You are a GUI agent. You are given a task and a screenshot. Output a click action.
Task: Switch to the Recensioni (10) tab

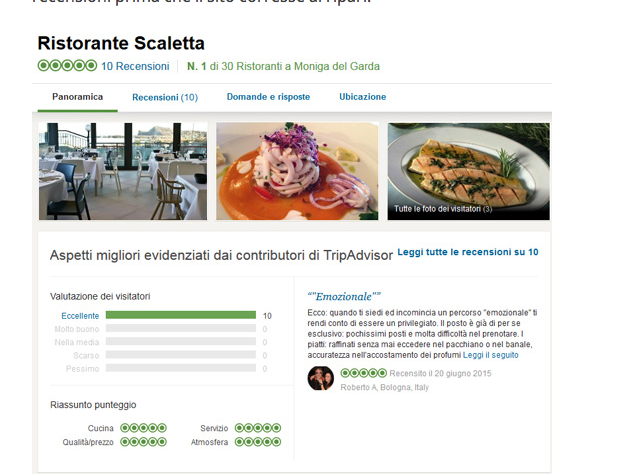tap(165, 97)
